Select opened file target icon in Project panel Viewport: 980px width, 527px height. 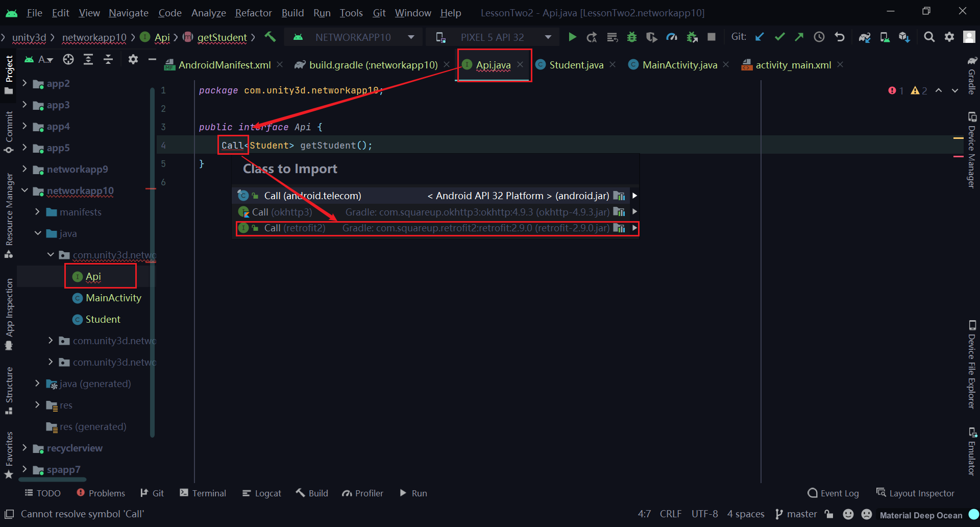click(68, 60)
